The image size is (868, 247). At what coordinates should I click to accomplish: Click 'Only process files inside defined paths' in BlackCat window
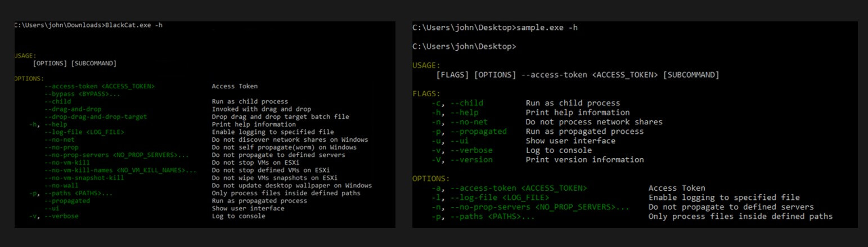click(286, 193)
